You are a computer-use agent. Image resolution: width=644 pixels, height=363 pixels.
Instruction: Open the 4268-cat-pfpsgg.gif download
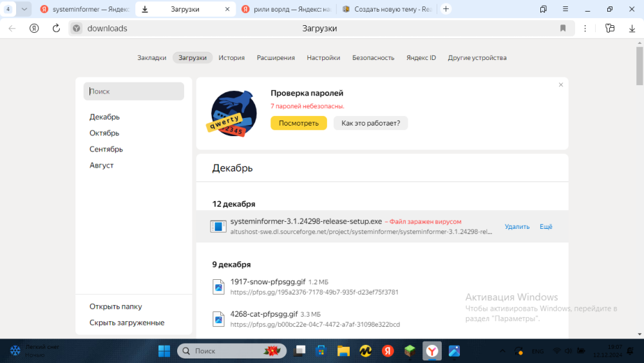click(264, 313)
